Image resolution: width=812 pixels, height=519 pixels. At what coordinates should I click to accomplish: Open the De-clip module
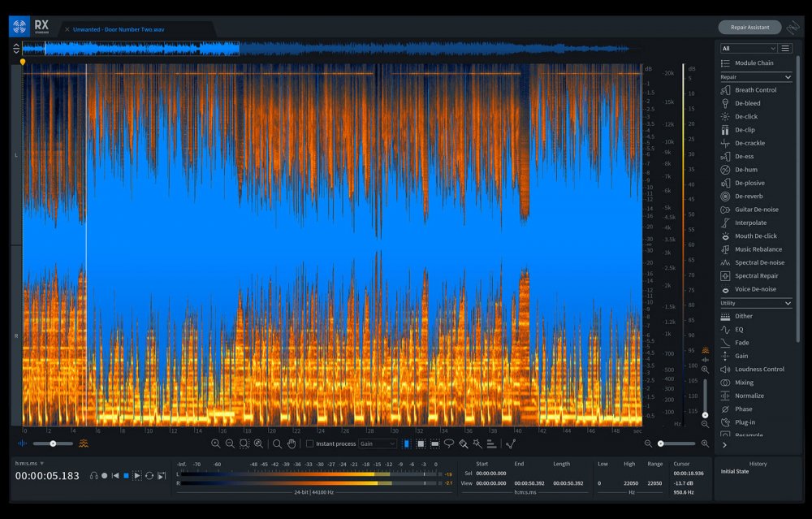coord(737,130)
